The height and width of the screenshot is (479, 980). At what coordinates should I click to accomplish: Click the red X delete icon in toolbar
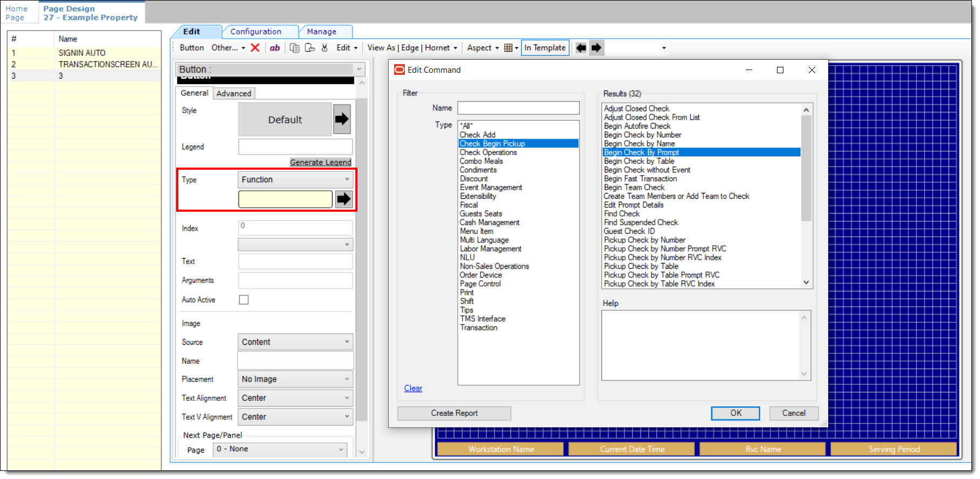click(255, 48)
